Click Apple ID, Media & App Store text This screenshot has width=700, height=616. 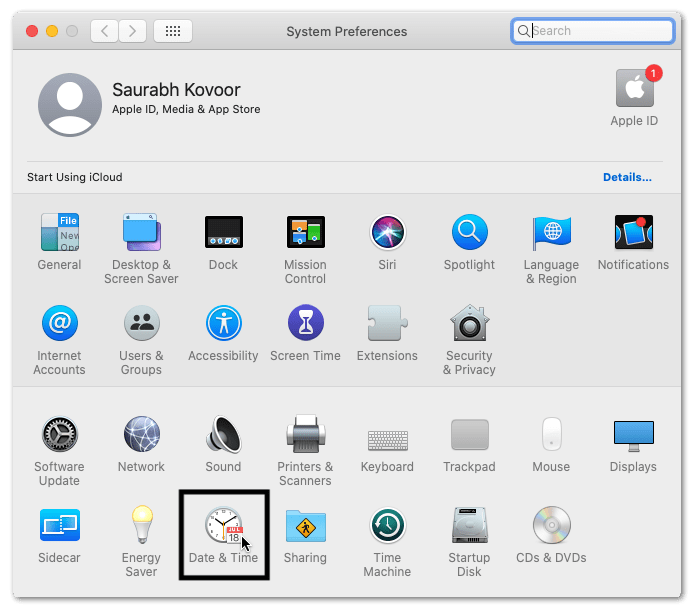click(186, 109)
